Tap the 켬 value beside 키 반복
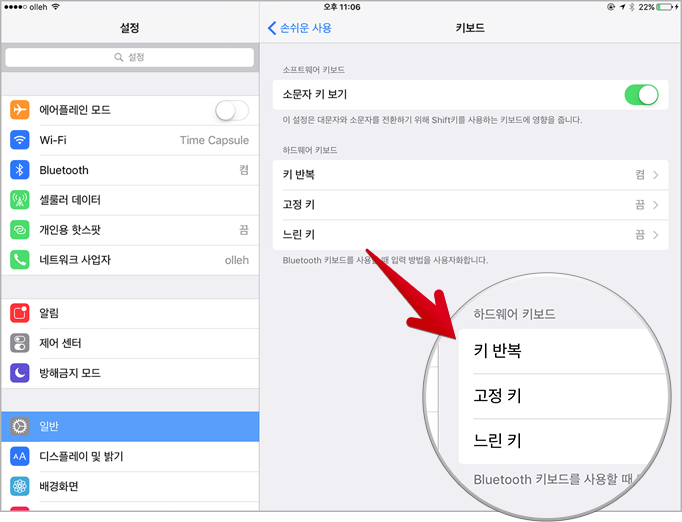 [640, 175]
